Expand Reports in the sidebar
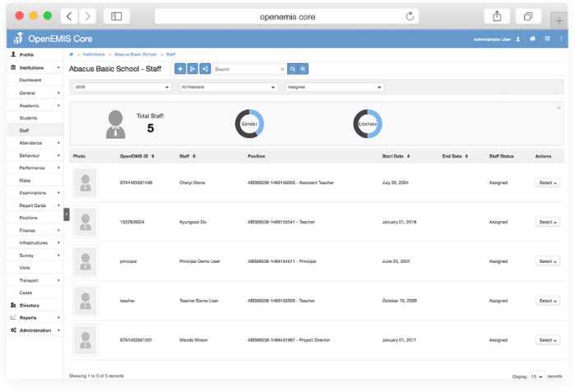Image resolution: width=575 pixels, height=392 pixels. coord(35,318)
